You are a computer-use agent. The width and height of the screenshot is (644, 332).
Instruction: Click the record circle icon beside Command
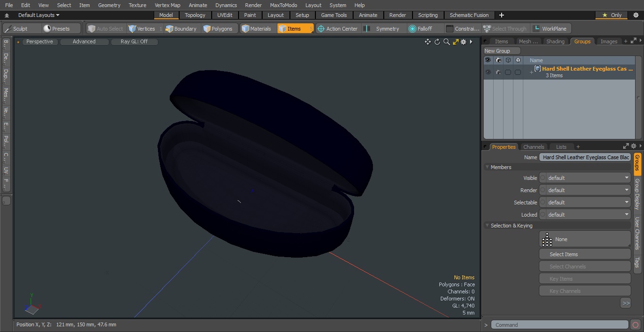click(635, 324)
